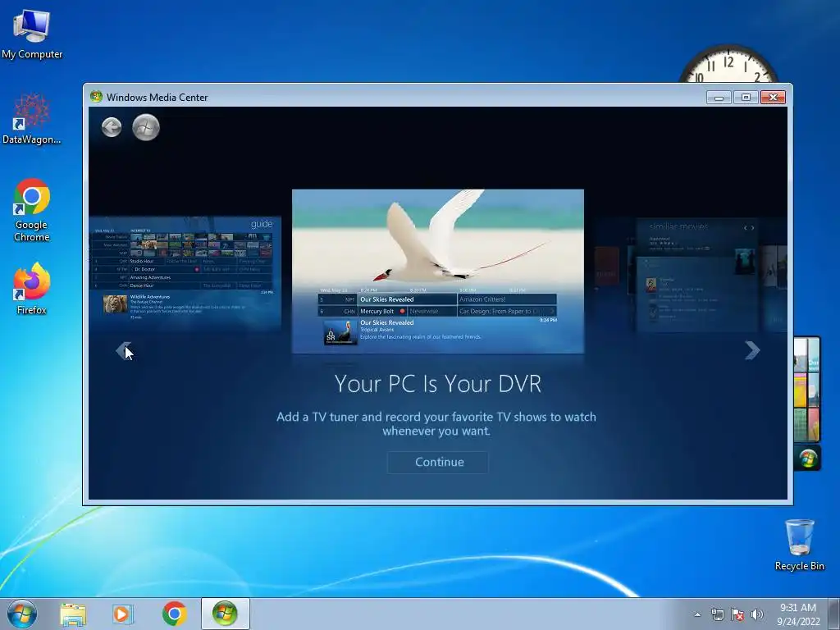Screen dimensions: 840x630
Task: Open Windows Media Player from taskbar
Action: (x=123, y=614)
